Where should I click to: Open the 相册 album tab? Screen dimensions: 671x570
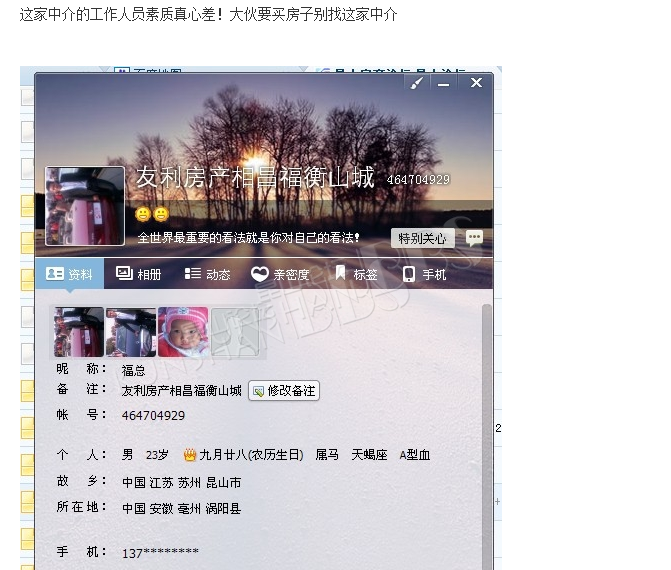pos(139,274)
